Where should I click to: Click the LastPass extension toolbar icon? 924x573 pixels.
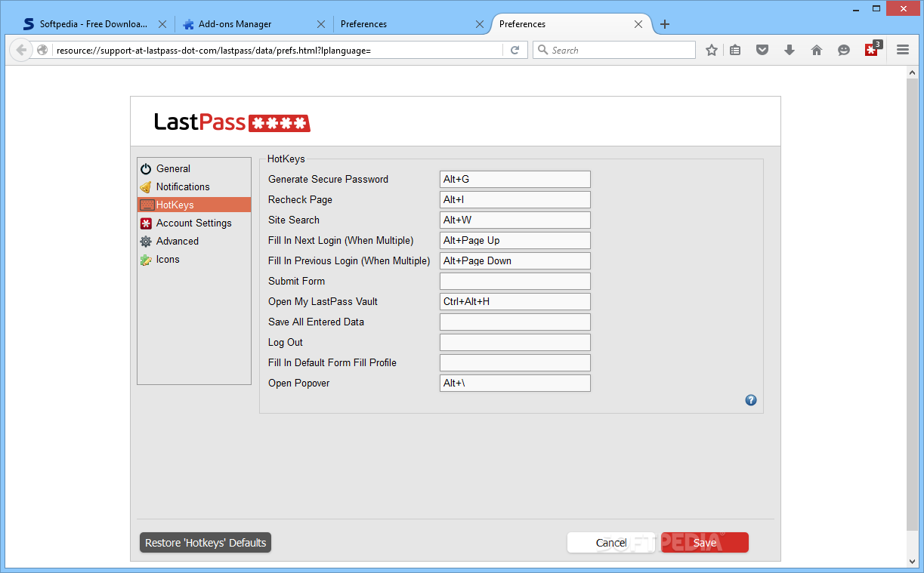pyautogui.click(x=872, y=50)
